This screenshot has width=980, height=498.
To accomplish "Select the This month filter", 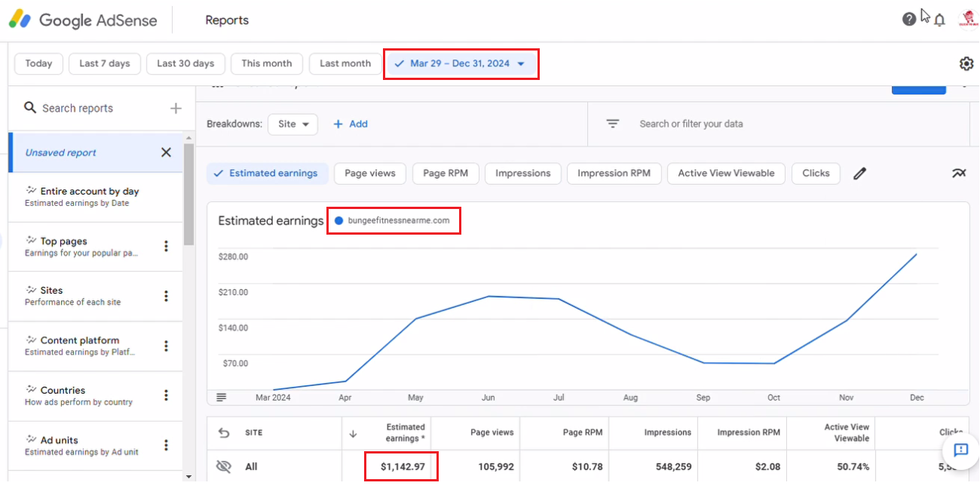I will coord(267,63).
